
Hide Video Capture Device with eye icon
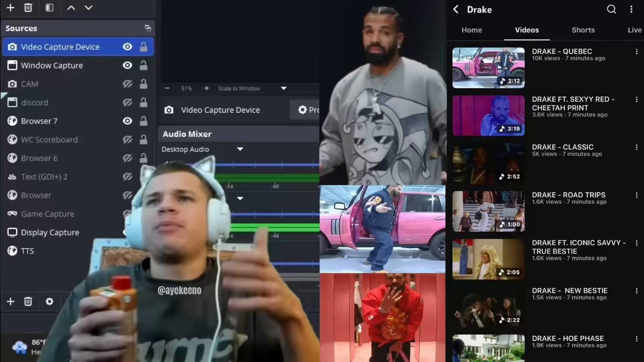(127, 47)
